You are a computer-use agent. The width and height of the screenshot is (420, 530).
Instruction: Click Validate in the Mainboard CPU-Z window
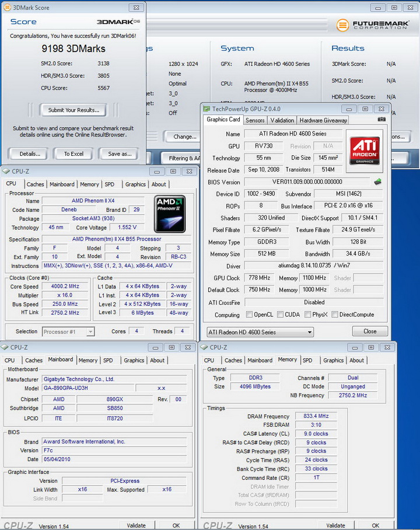point(136,525)
